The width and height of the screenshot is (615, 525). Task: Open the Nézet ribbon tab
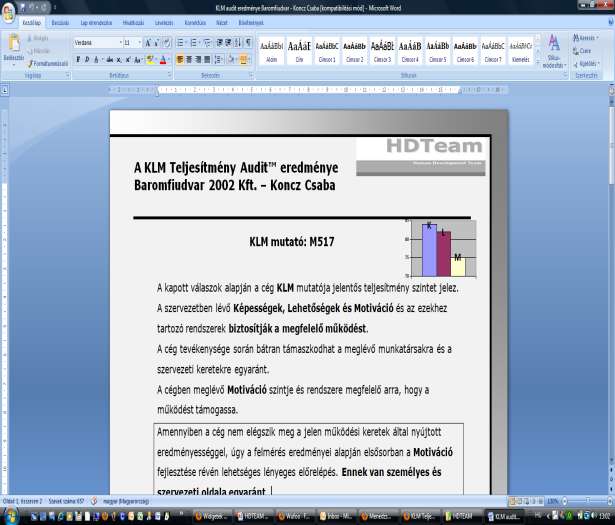point(222,23)
